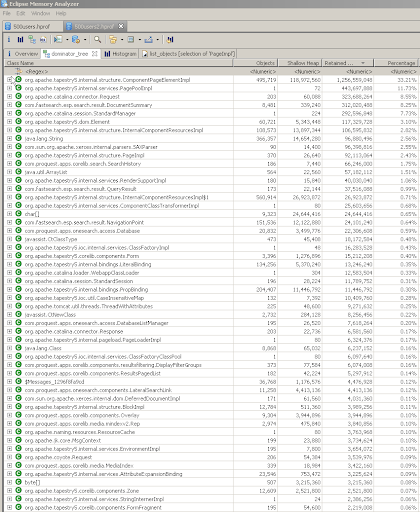Sort by the Class Name column header
Screen dimensions: 420x512
click(x=119, y=63)
